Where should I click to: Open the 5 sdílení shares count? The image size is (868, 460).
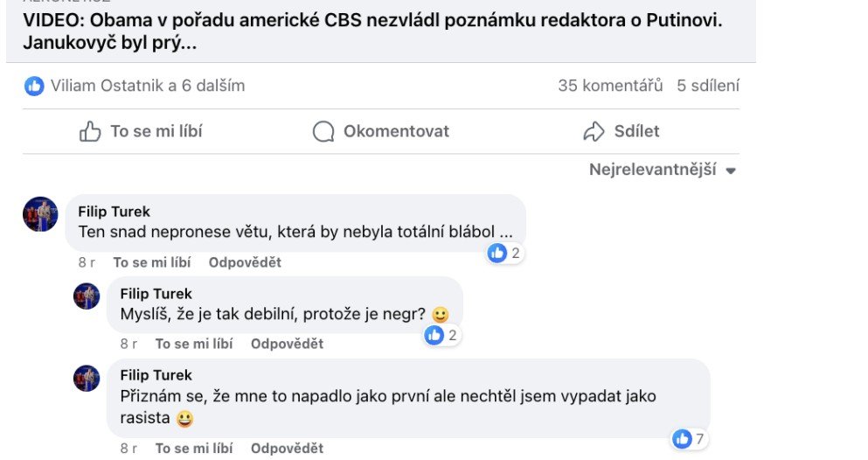708,86
